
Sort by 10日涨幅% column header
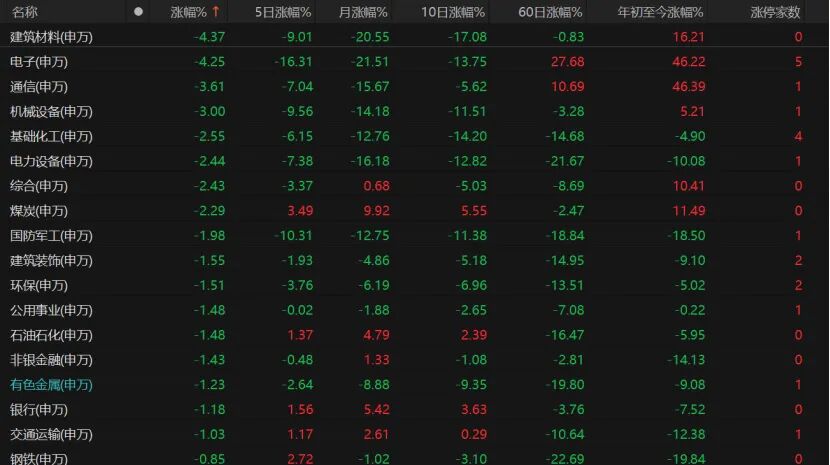click(x=453, y=12)
